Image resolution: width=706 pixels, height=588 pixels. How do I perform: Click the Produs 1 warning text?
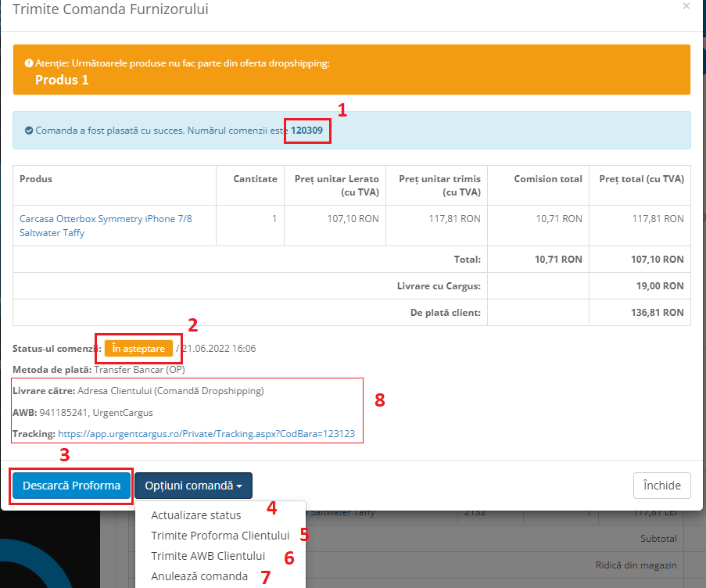[x=62, y=80]
